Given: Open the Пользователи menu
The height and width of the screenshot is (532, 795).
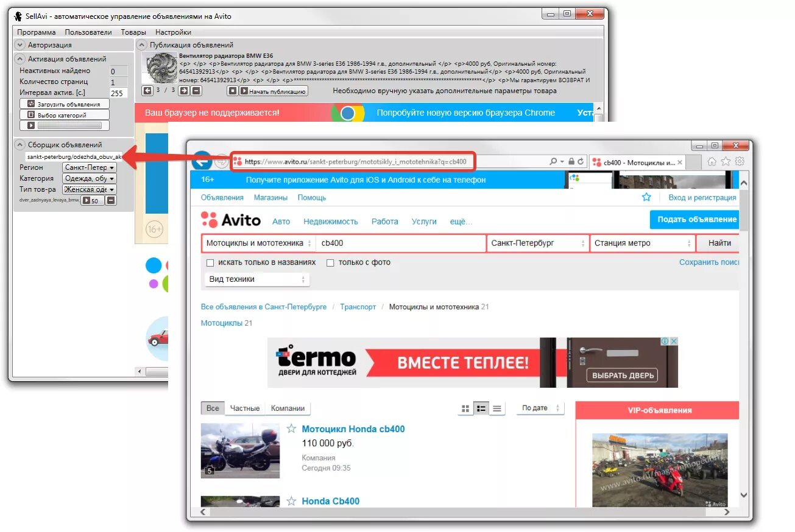Looking at the screenshot, I should [88, 32].
